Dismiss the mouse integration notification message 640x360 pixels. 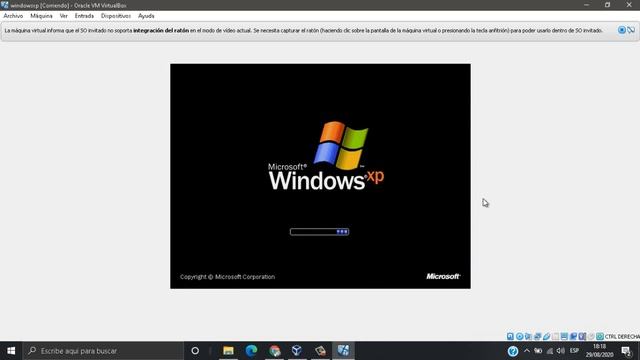pos(622,30)
